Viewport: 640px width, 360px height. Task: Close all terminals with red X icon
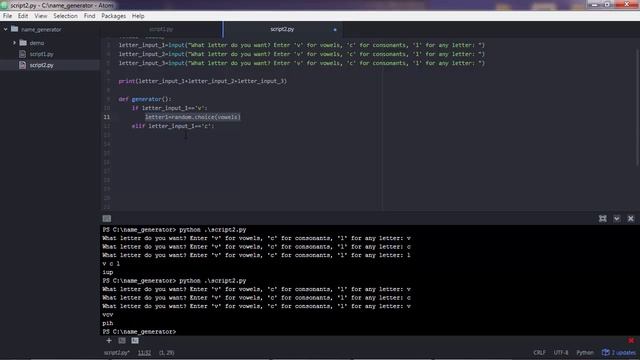tap(631, 340)
